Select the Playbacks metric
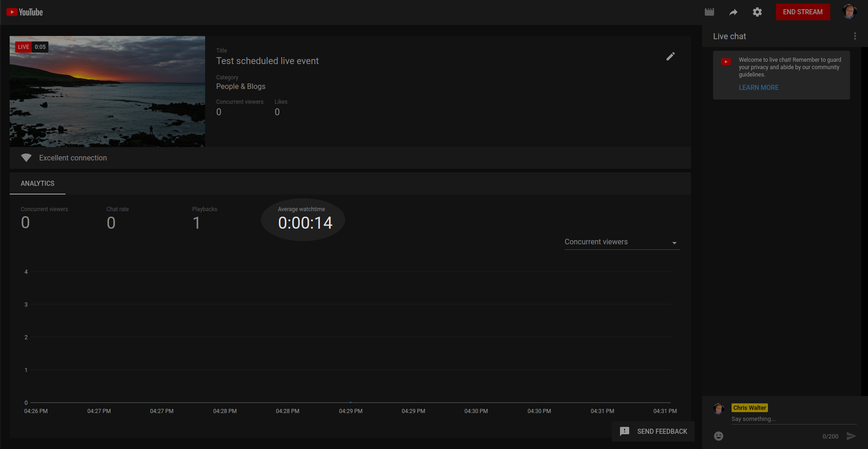 tap(204, 218)
